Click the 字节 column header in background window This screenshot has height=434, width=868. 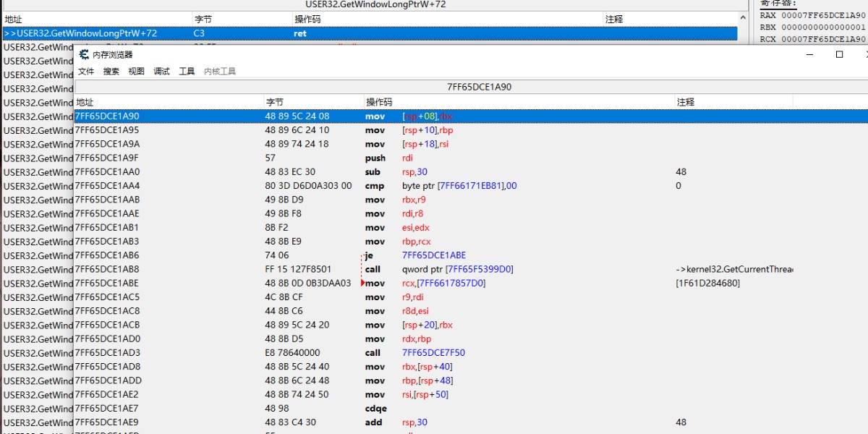point(242,20)
